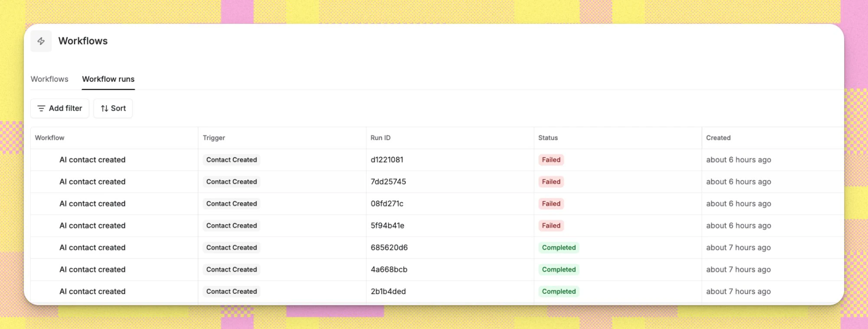The width and height of the screenshot is (868, 329).
Task: Click Failed status badge for run 7dd25745
Action: [551, 182]
